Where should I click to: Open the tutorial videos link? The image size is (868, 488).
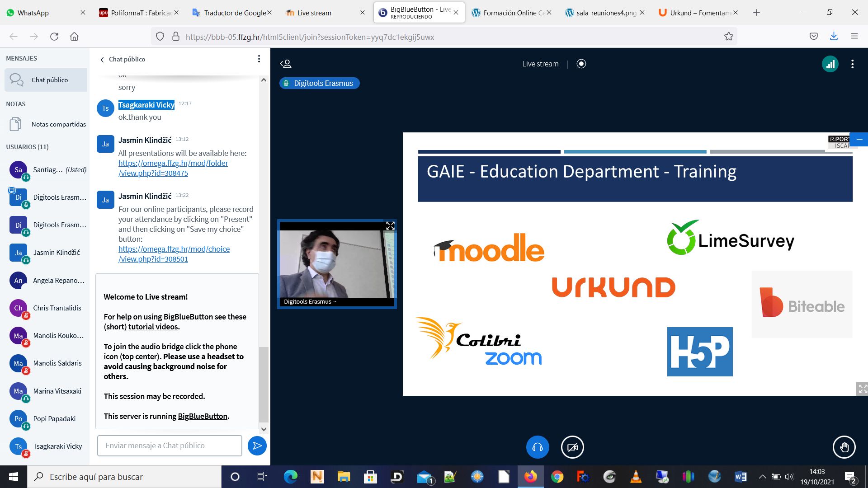point(153,327)
